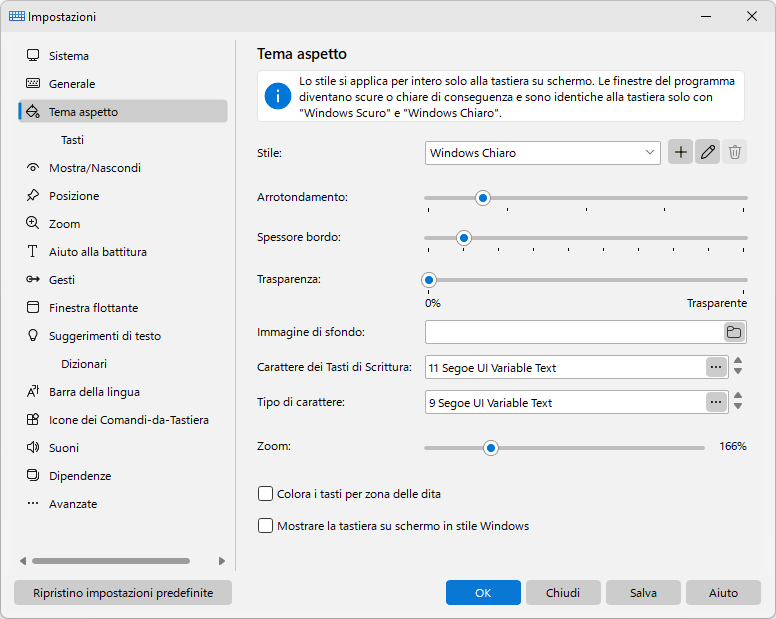Open the Sistema settings page
The image size is (776, 619).
(x=123, y=55)
